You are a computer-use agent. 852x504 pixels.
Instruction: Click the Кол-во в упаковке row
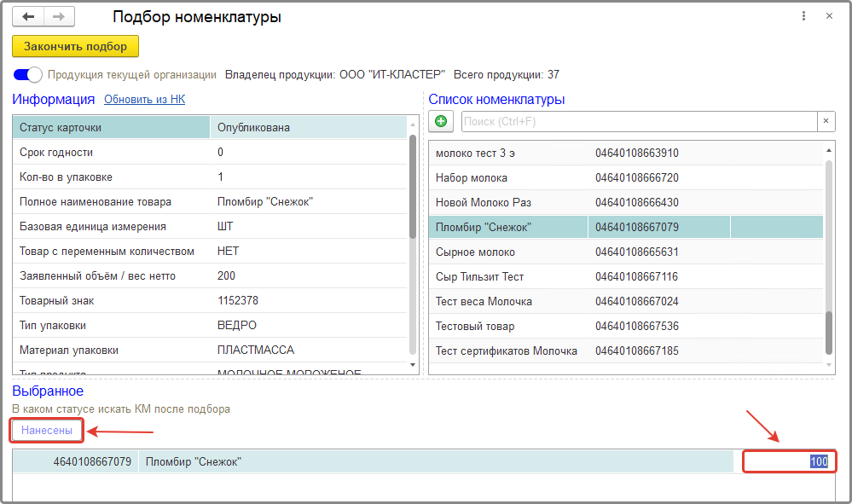tap(210, 177)
